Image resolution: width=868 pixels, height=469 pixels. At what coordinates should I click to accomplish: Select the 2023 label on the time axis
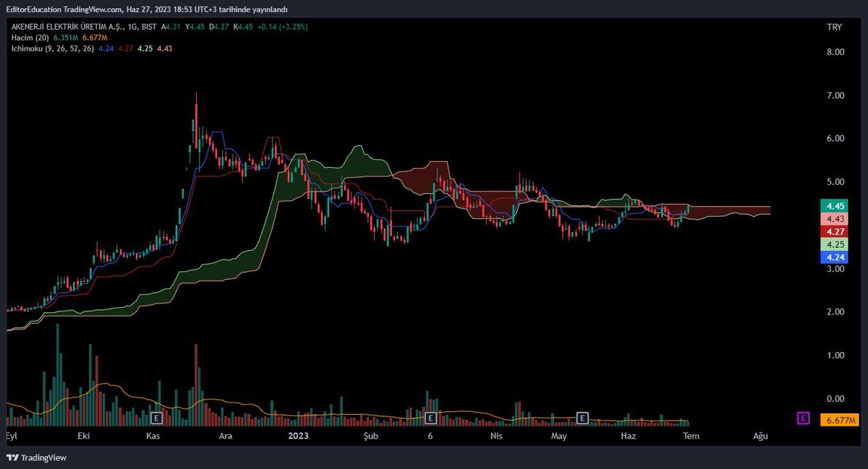pos(299,436)
